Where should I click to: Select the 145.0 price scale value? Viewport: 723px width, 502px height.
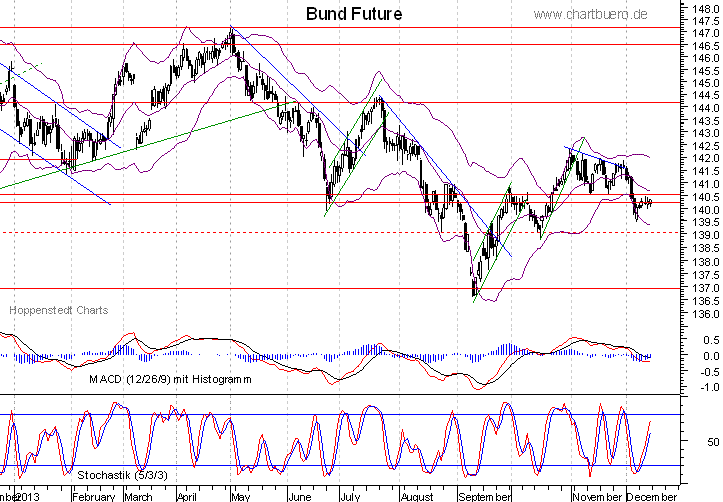coord(706,83)
